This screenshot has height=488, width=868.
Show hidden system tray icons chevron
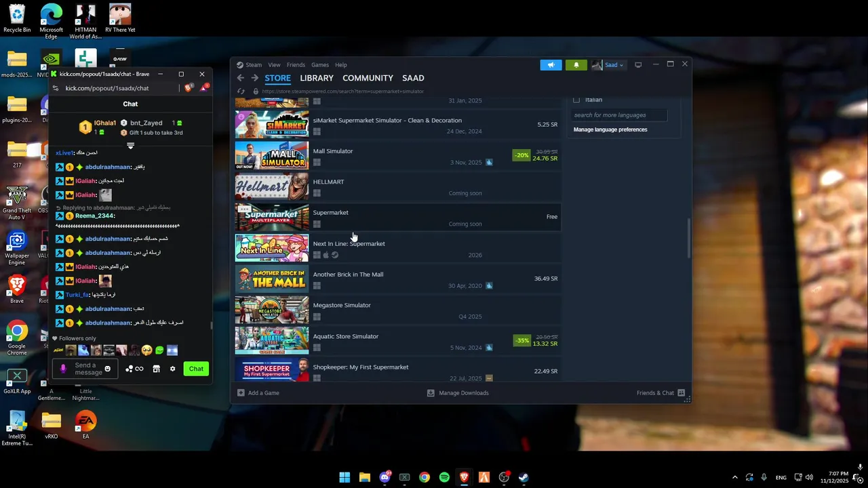(x=734, y=477)
